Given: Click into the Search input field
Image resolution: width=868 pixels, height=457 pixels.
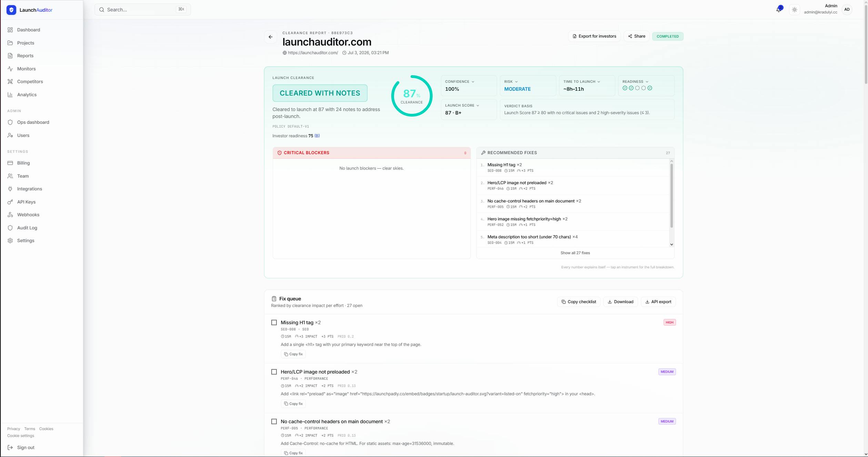Looking at the screenshot, I should (143, 10).
